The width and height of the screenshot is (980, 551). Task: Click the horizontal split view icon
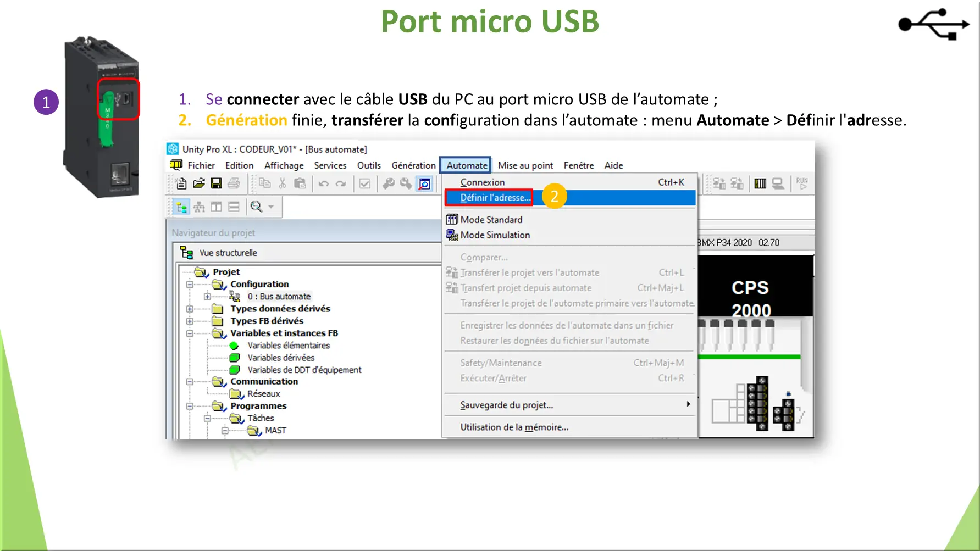tap(234, 207)
